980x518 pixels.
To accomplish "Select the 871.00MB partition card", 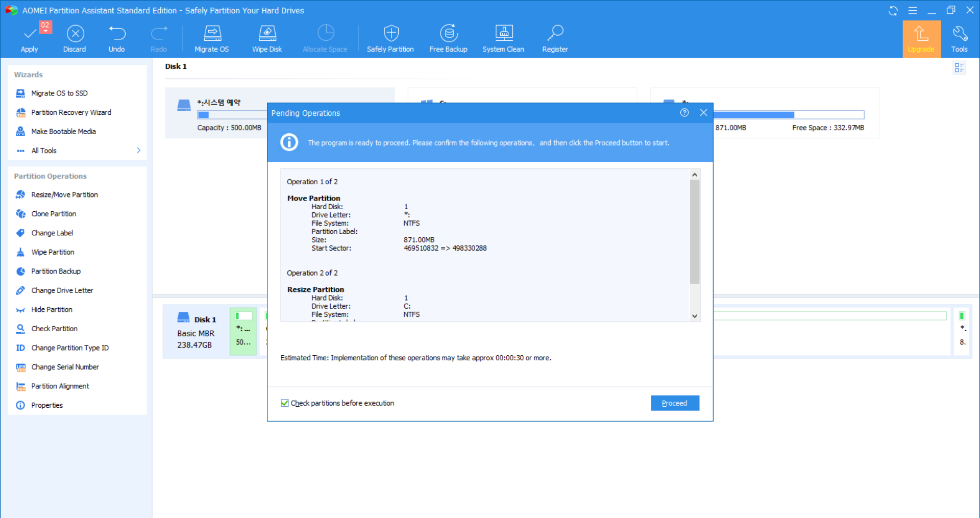I will [x=796, y=113].
